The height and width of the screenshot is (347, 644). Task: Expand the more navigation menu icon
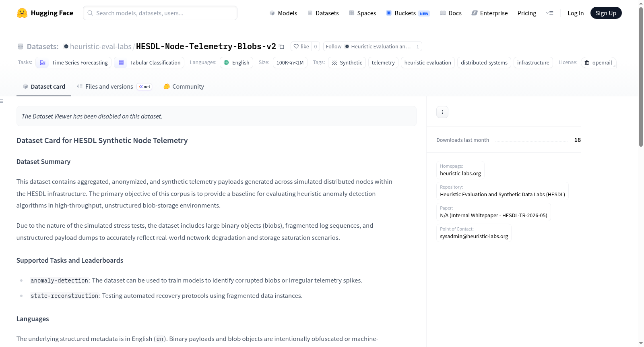tap(549, 13)
